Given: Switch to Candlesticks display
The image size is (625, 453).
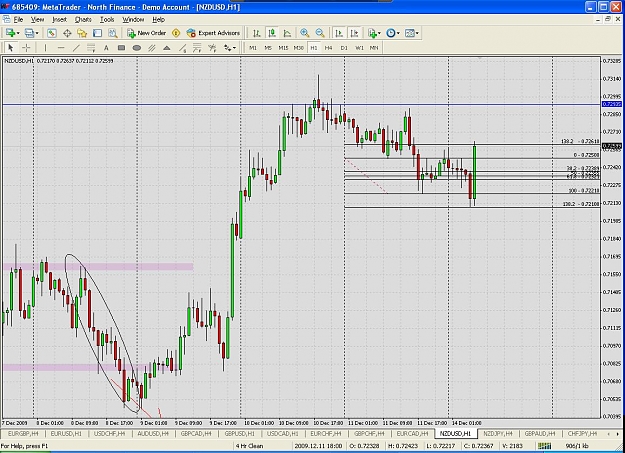Looking at the screenshot, I should [272, 33].
